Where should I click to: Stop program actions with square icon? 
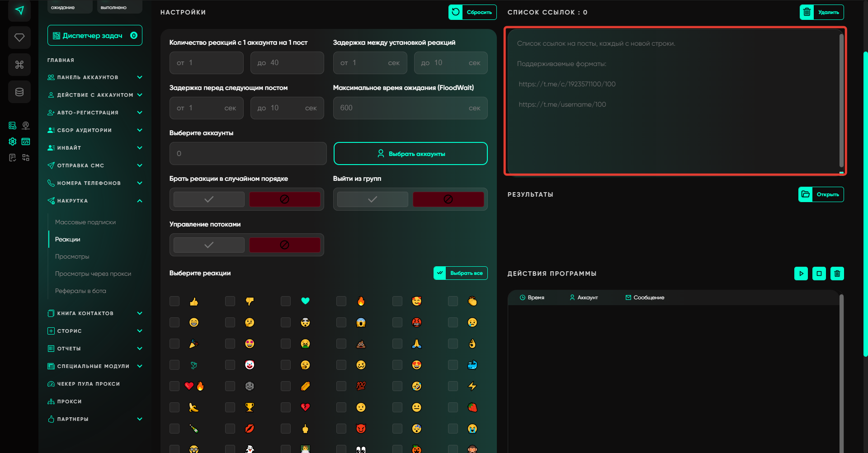pos(819,274)
